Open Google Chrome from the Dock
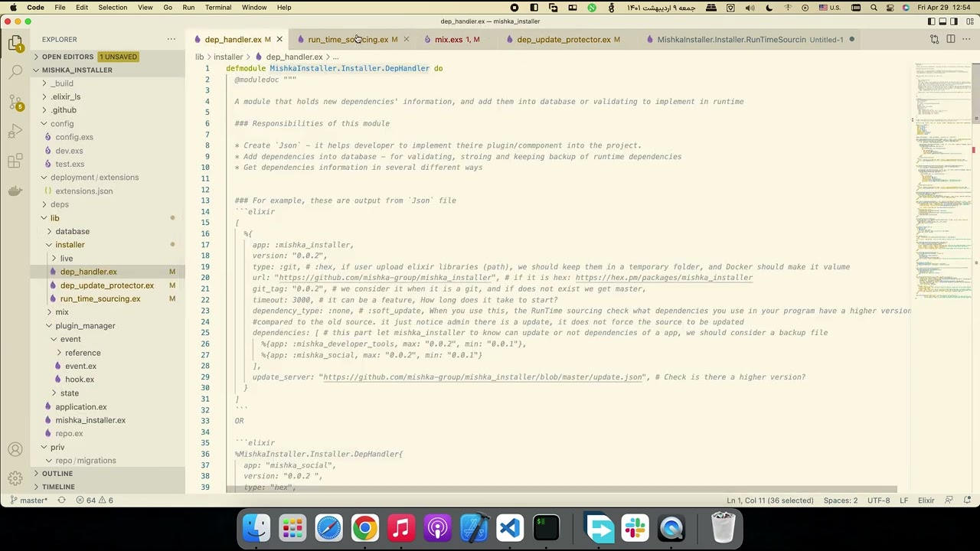Screen dimensions: 980x551 pyautogui.click(x=365, y=528)
